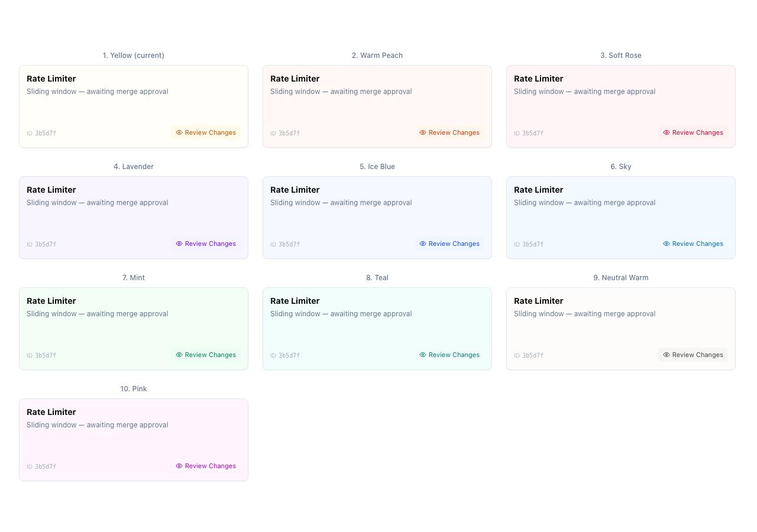The width and height of the screenshot is (757, 532).
Task: Click the '2. Warm Peach' label
Action: coord(377,56)
